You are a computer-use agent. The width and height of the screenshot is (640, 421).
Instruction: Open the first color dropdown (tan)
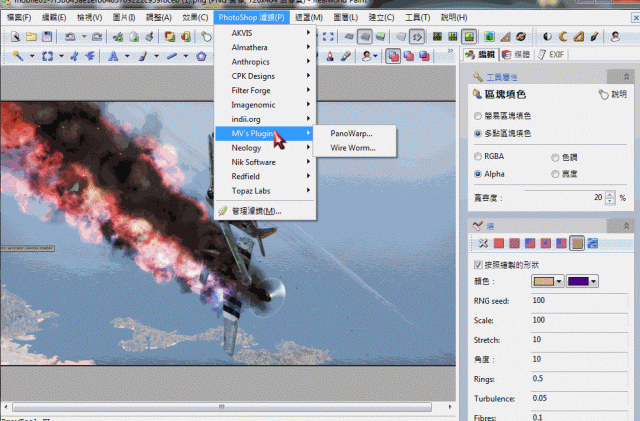click(559, 281)
